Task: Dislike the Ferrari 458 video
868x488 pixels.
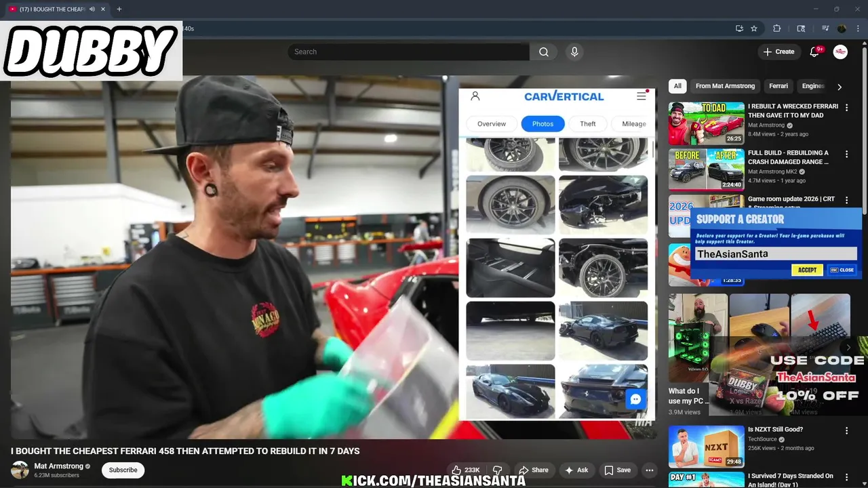Action: [497, 470]
